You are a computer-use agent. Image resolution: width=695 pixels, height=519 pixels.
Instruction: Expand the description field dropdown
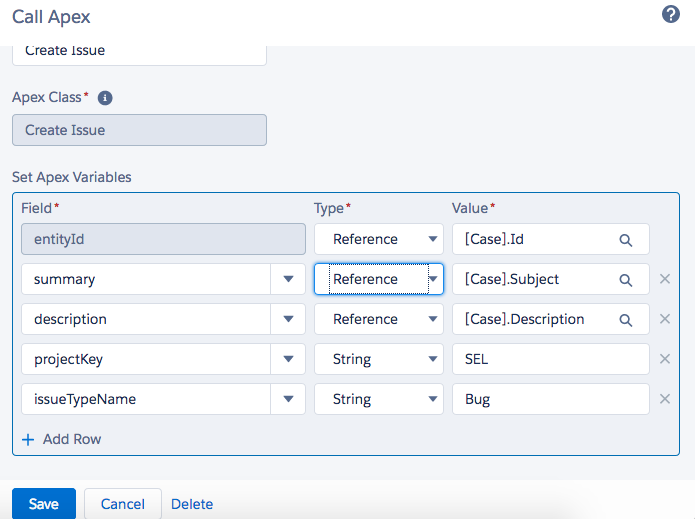click(288, 319)
